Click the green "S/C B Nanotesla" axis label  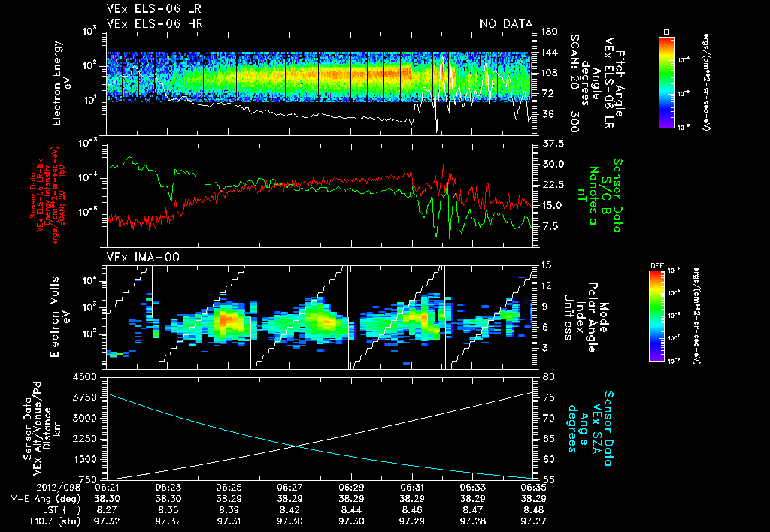coord(599,195)
